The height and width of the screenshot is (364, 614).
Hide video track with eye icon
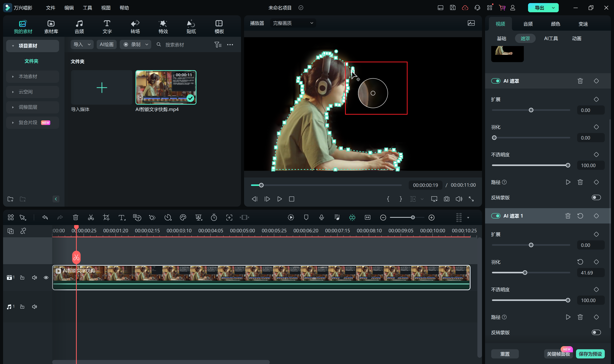(46, 277)
